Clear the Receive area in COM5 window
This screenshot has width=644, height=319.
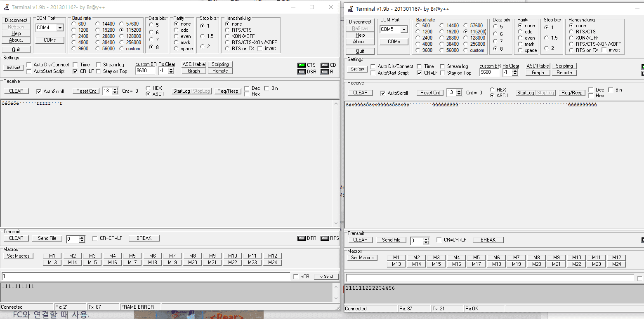click(361, 93)
